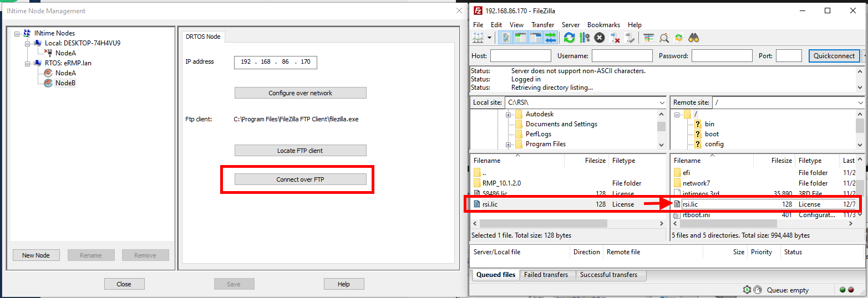Open the directory listing filters dialog

648,38
